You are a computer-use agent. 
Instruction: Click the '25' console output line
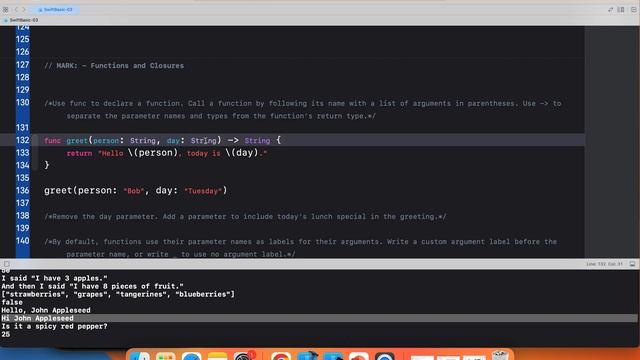pyautogui.click(x=6, y=334)
